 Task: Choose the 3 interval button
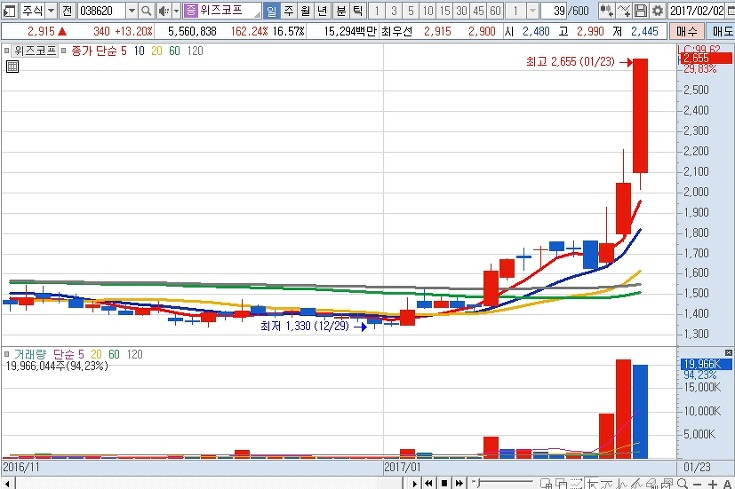(x=394, y=10)
